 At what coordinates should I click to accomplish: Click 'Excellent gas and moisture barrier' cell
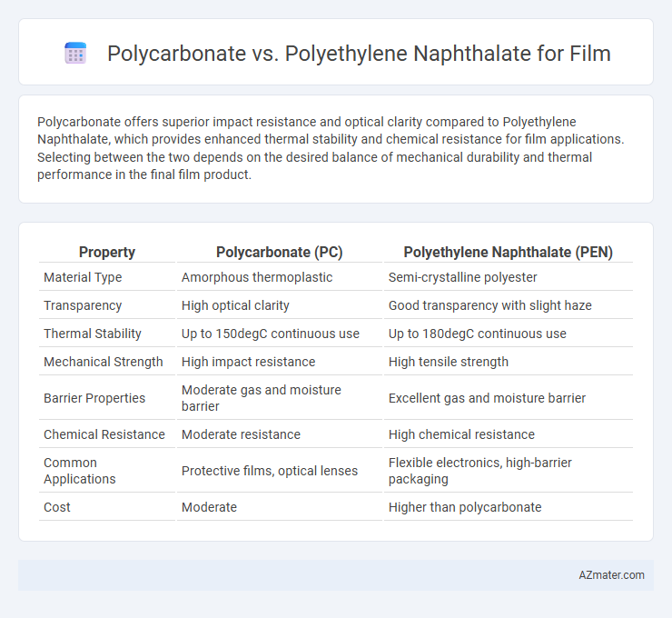tap(487, 398)
